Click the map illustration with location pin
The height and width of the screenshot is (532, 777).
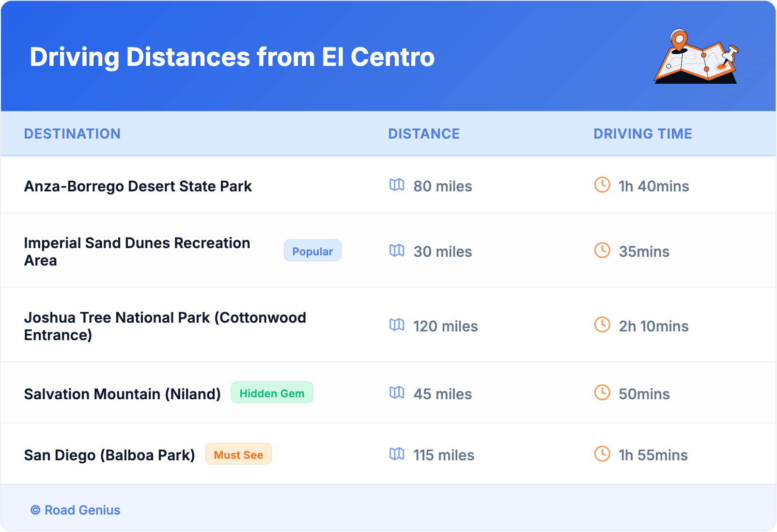click(696, 57)
